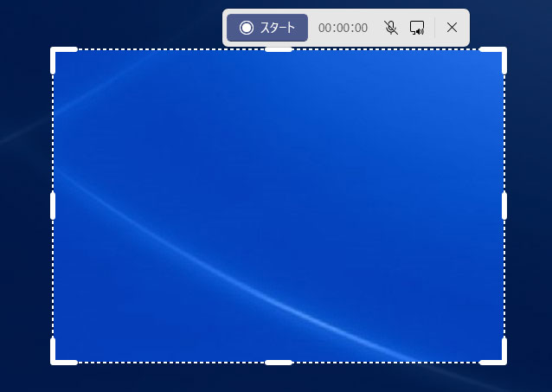Click the dimmed area below the selection box
The image size is (552, 392).
(x=279, y=378)
